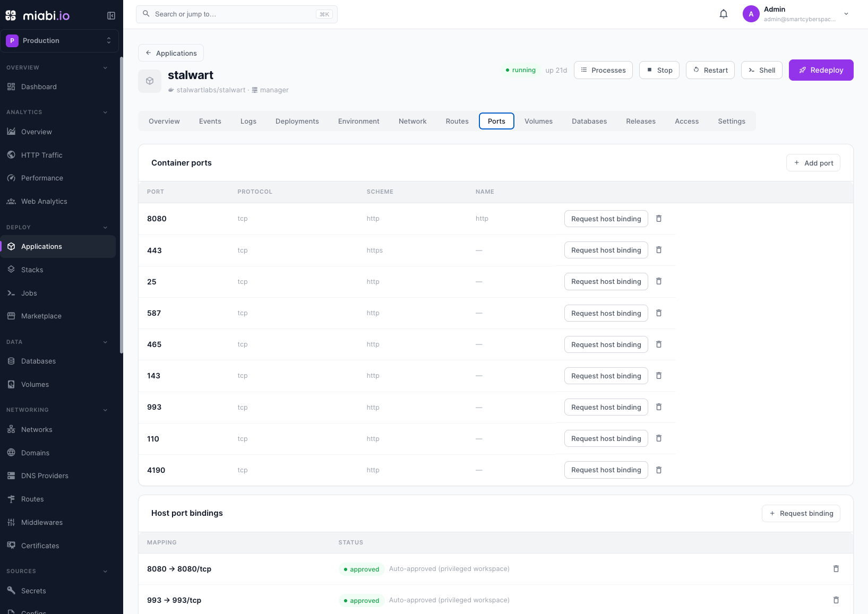868x614 pixels.
Task: Open Performance analytics page
Action: click(58, 178)
